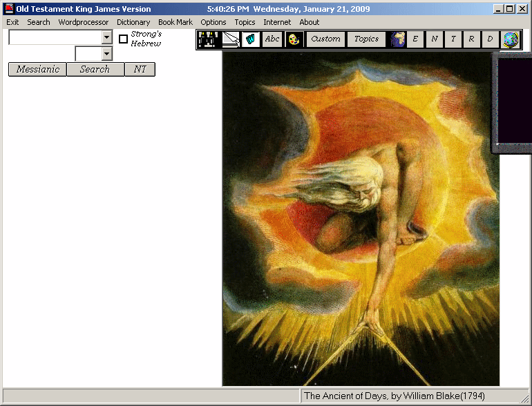Click the T toolbar button
Viewport: 532px width, 406px height.
(x=453, y=39)
